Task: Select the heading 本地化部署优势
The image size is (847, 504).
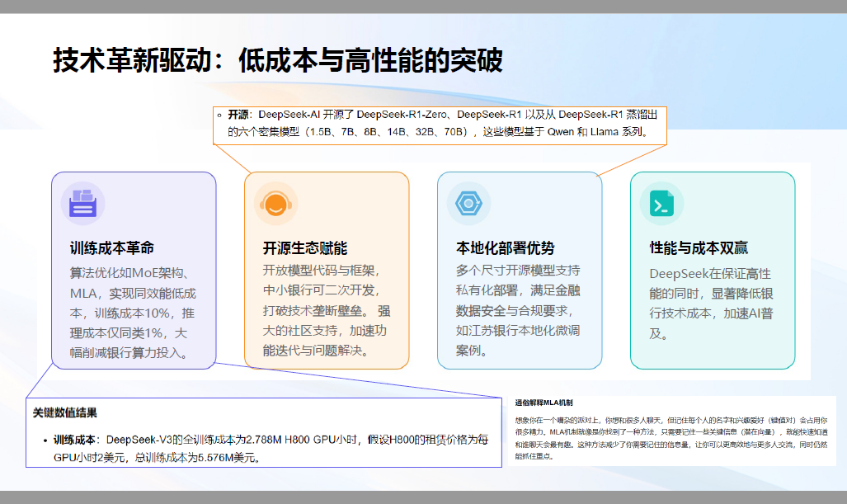Action: [x=505, y=248]
